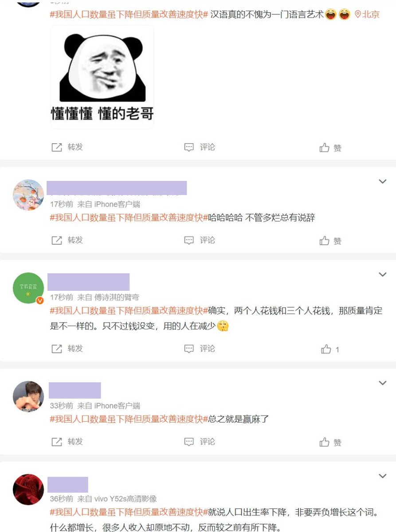Image resolution: width=396 pixels, height=532 pixels.
Task: Repost the '哈哈哈哈 不管多烂总有说辞' post
Action: pos(67,240)
